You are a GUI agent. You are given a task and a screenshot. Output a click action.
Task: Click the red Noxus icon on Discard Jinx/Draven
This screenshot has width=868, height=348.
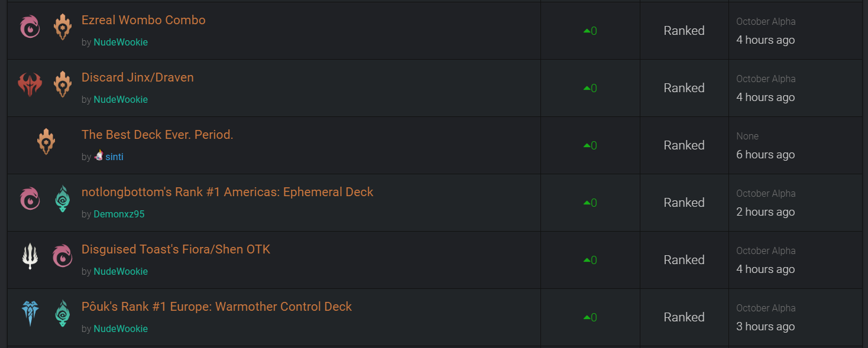[x=30, y=84]
